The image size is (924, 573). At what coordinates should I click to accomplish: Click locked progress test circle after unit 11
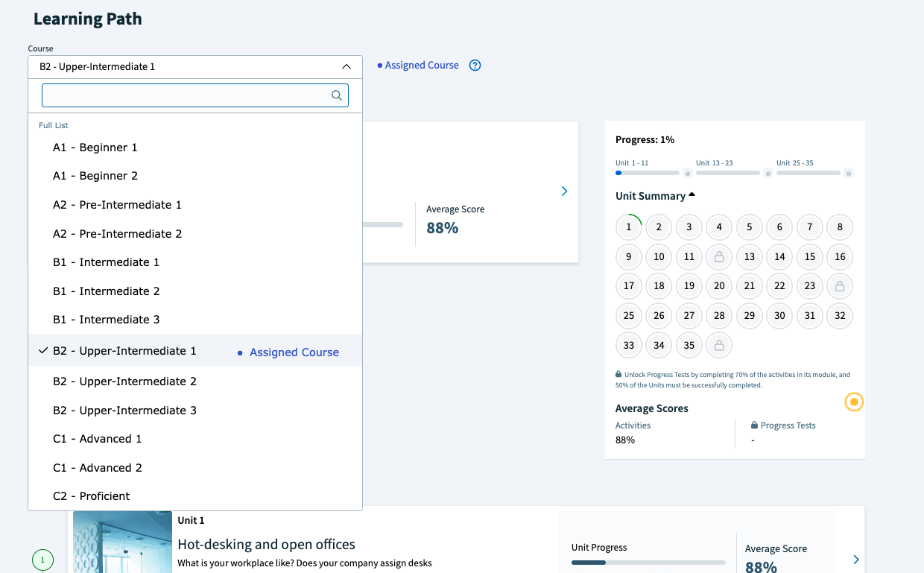[x=719, y=256]
